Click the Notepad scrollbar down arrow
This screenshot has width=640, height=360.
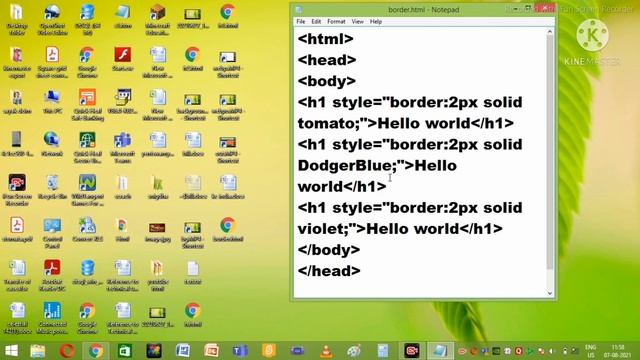(x=550, y=293)
